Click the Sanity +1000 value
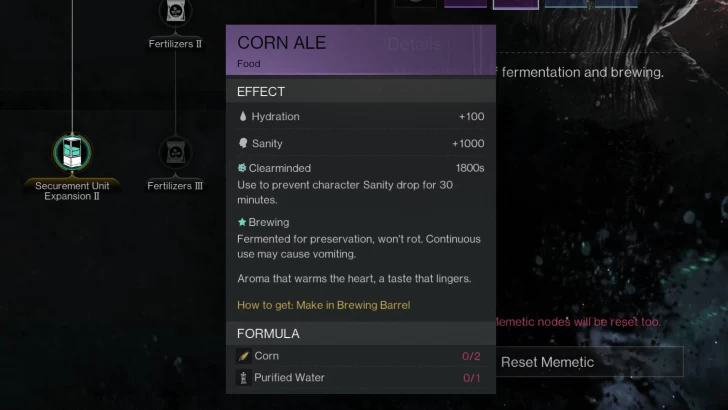The width and height of the screenshot is (728, 410). click(467, 144)
